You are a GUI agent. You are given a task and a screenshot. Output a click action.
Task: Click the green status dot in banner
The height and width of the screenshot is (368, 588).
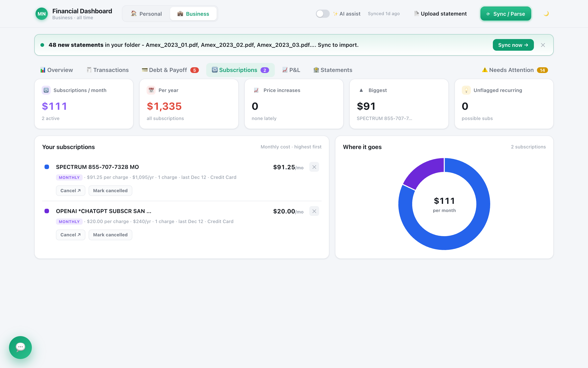[x=42, y=45]
